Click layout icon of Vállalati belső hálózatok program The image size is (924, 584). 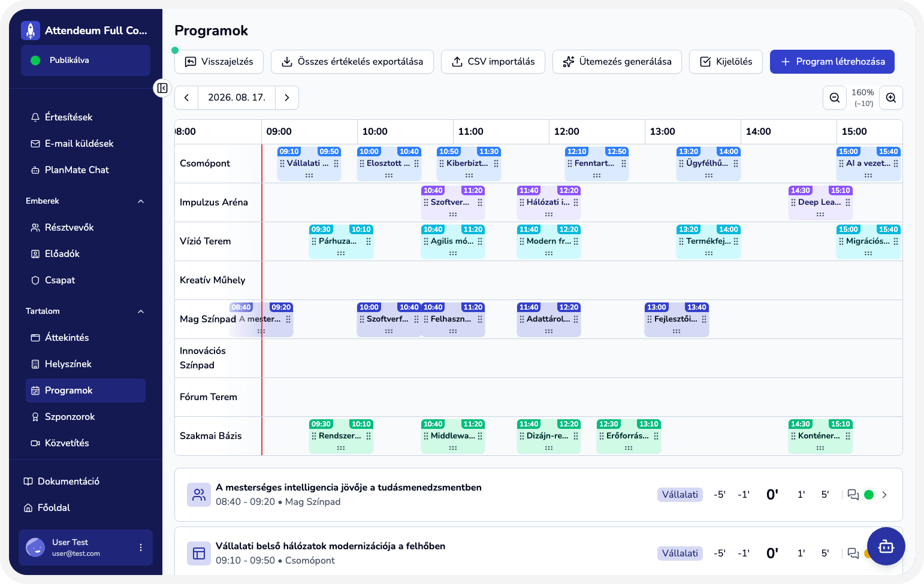click(x=199, y=553)
